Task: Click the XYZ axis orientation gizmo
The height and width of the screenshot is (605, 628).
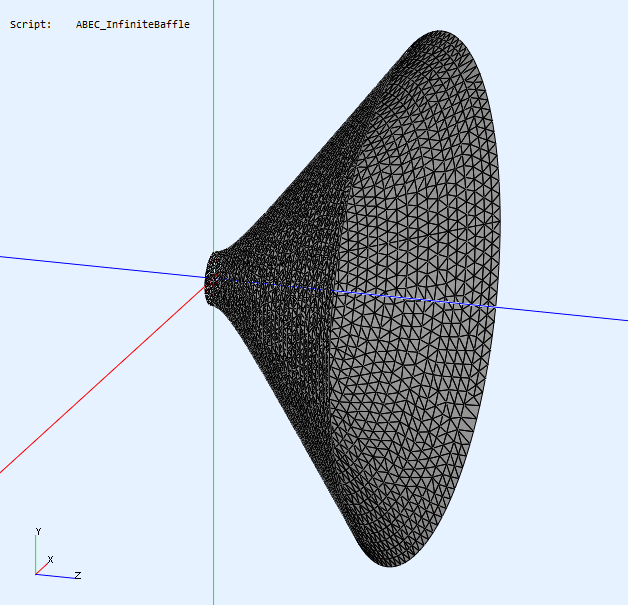Action: click(x=58, y=554)
